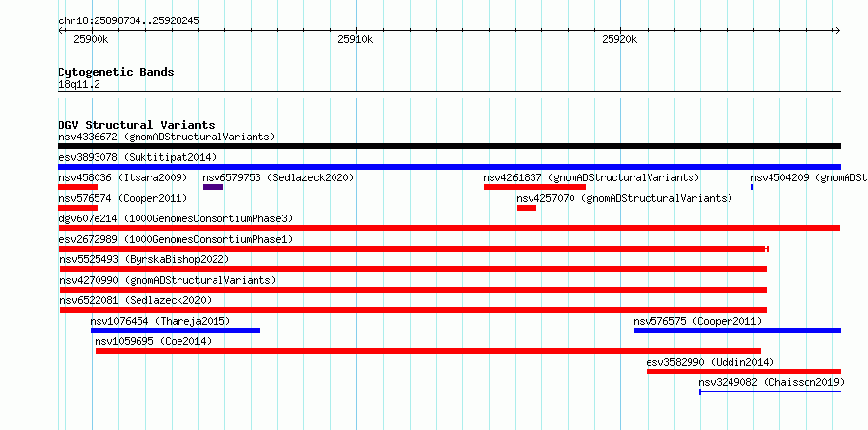The height and width of the screenshot is (430, 868).
Task: Click the red nsv4270990 variant bar
Action: pyautogui.click(x=414, y=290)
